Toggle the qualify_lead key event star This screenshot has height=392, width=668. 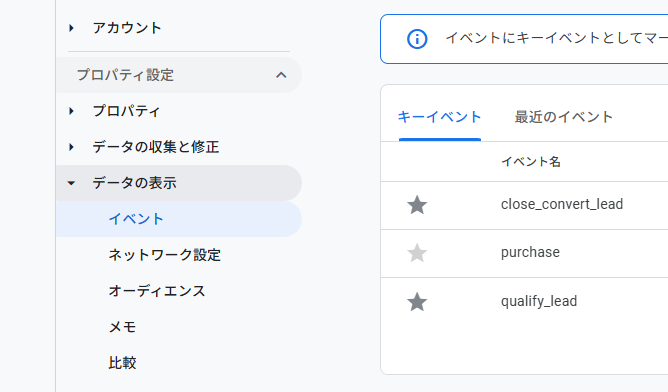pyautogui.click(x=417, y=302)
